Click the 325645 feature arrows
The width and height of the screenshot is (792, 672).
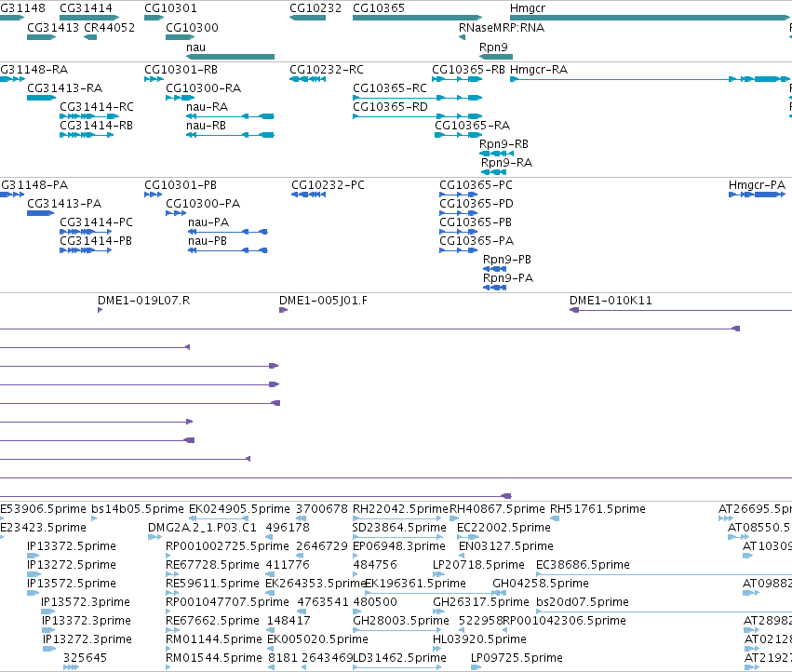(x=72, y=668)
